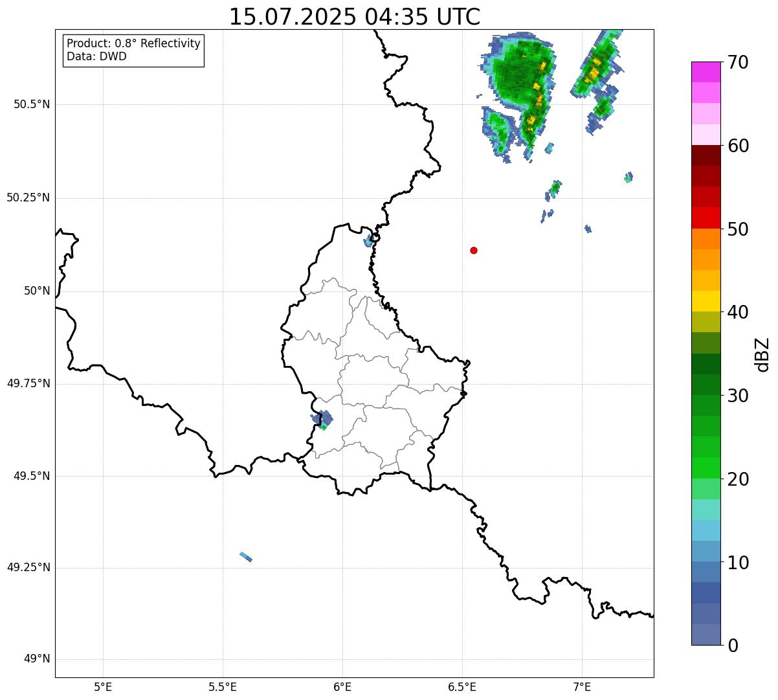Click the 49.5°N latitude label
778x700 pixels.
point(32,476)
